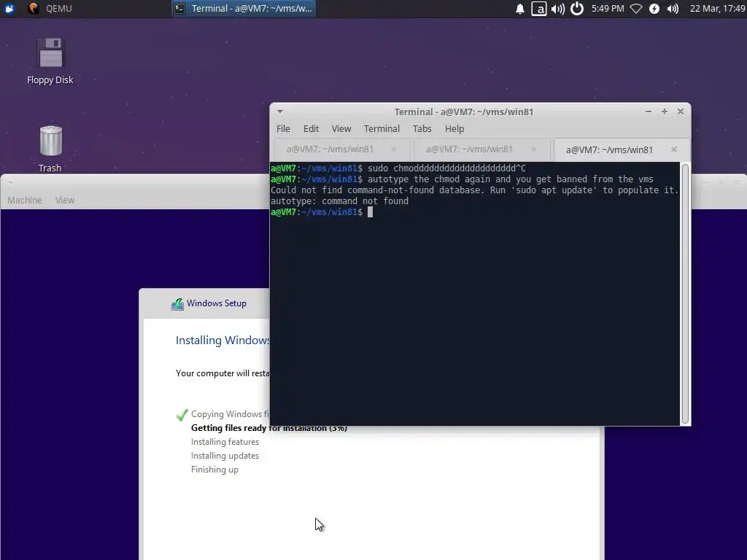Screen dimensions: 747x560
Task: Close the second terminal tab
Action: (533, 149)
